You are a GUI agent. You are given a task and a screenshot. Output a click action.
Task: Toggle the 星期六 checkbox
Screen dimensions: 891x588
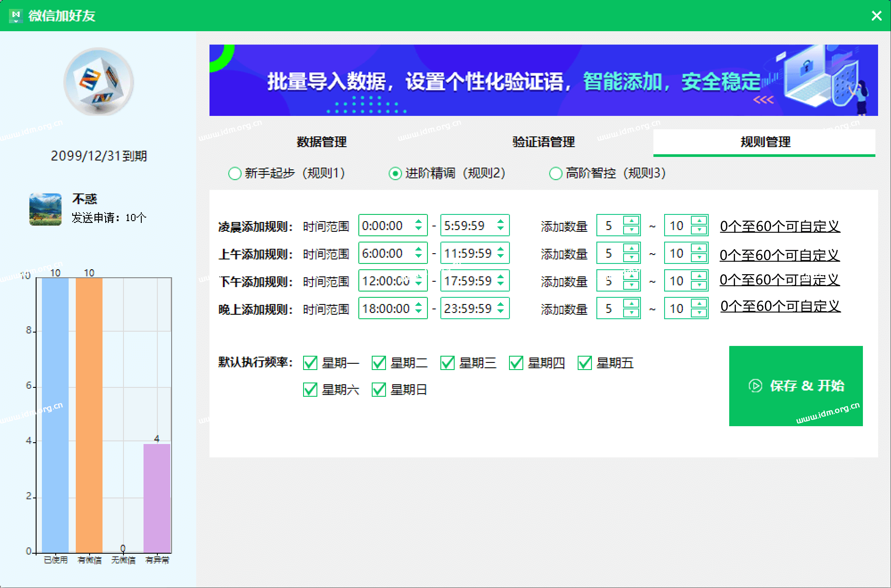tap(310, 390)
